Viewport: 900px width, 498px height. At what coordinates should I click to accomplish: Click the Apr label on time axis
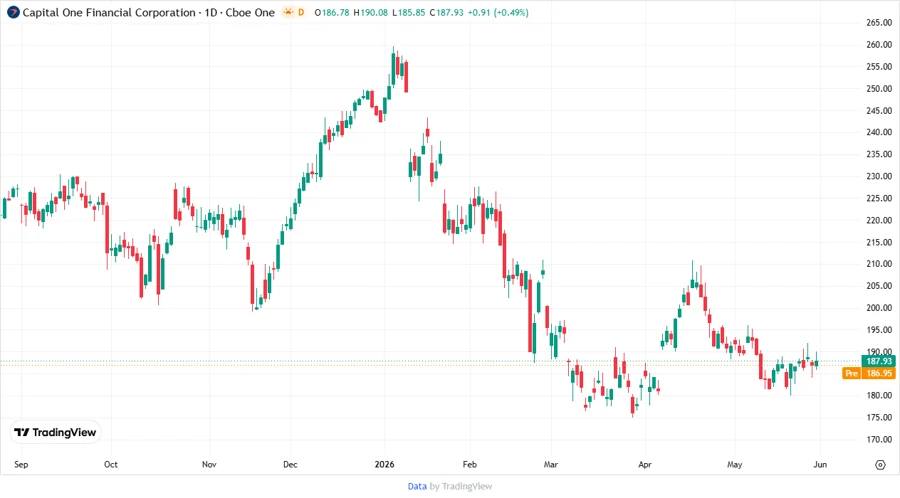pyautogui.click(x=645, y=464)
